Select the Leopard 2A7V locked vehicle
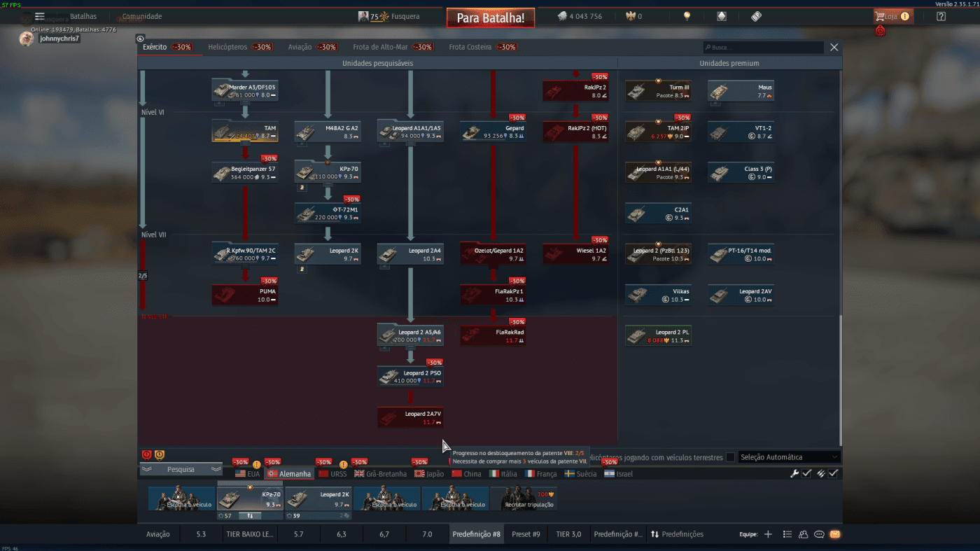980x551 pixels. (410, 417)
